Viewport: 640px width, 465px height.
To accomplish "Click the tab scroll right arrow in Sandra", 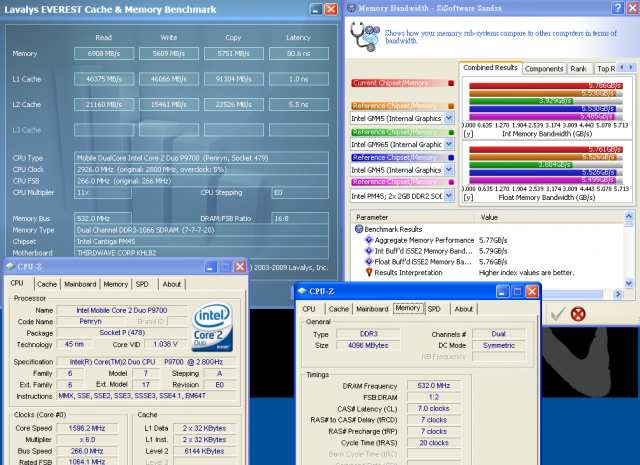I will pos(631,67).
